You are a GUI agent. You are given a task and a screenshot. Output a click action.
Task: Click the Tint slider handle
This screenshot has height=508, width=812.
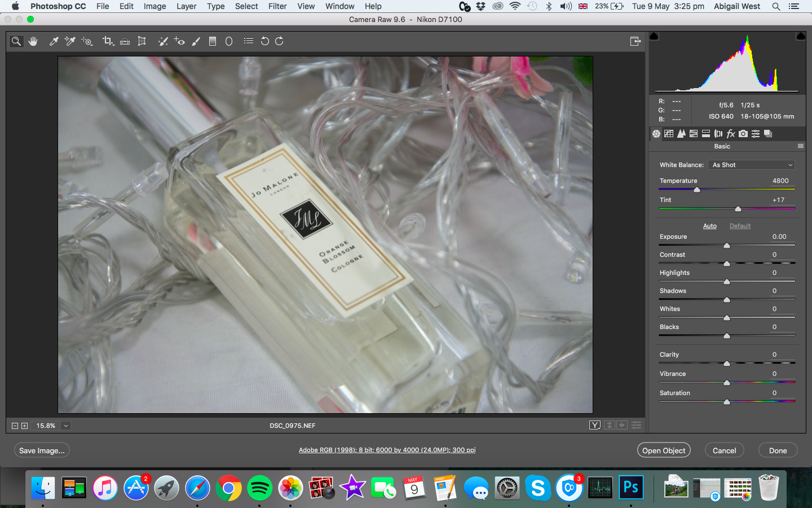[x=738, y=209]
